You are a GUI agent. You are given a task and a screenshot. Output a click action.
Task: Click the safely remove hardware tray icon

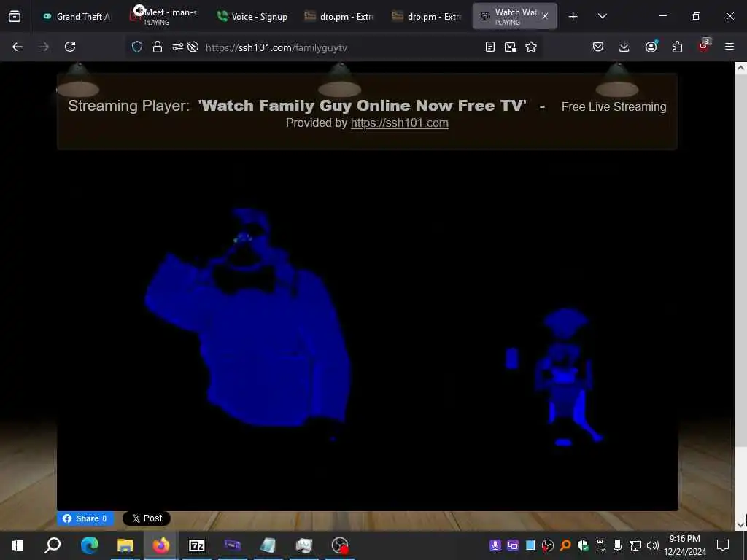[x=600, y=545]
